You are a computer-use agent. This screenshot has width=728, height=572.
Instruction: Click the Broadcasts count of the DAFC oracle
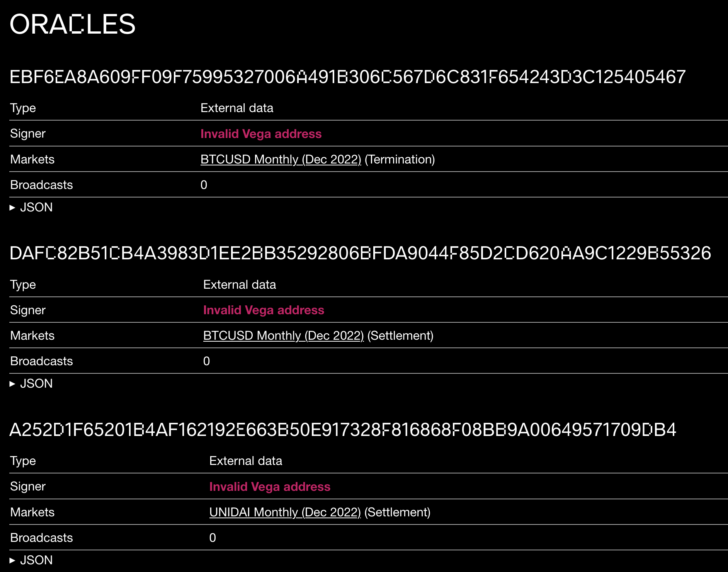coord(207,360)
